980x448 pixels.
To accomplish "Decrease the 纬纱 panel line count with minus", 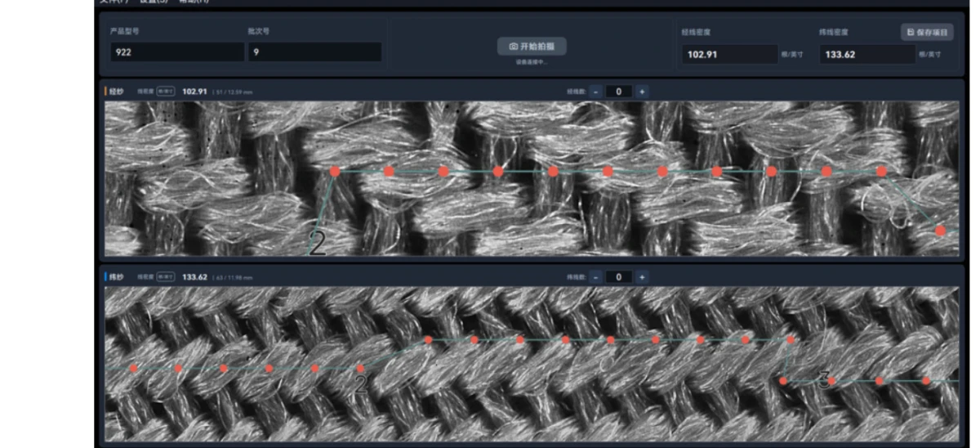I will pyautogui.click(x=596, y=277).
